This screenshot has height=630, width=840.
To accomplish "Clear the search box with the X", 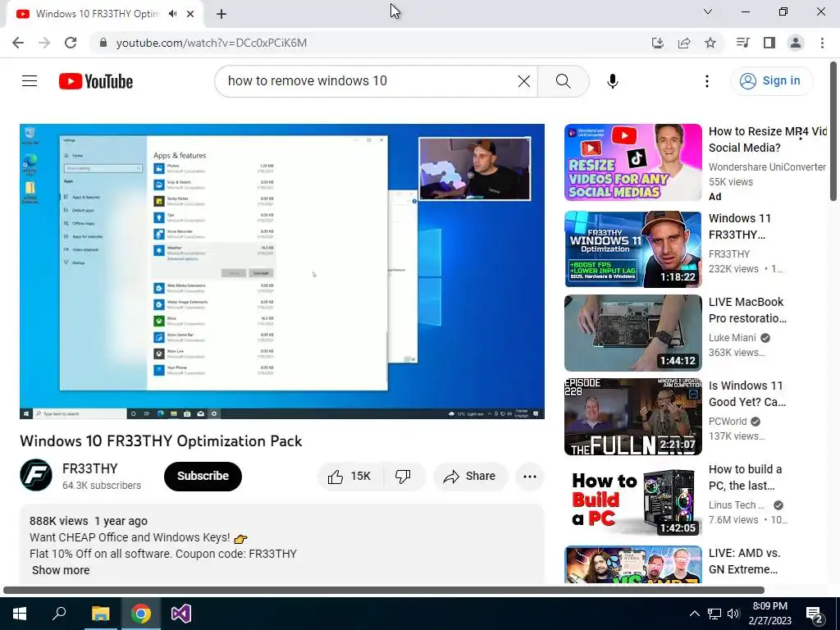I will [x=524, y=81].
